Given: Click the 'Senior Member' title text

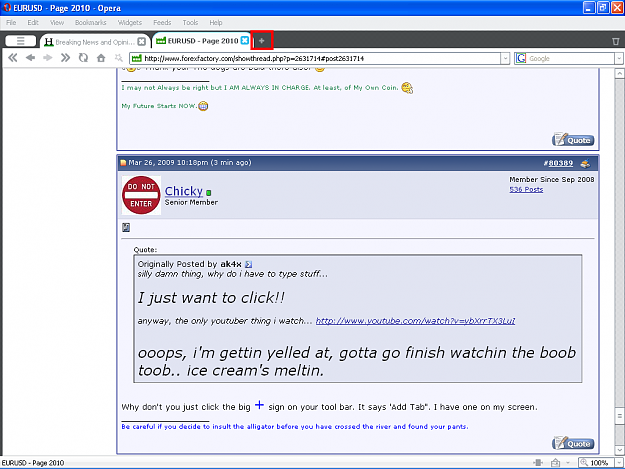Looking at the screenshot, I should click(x=191, y=202).
